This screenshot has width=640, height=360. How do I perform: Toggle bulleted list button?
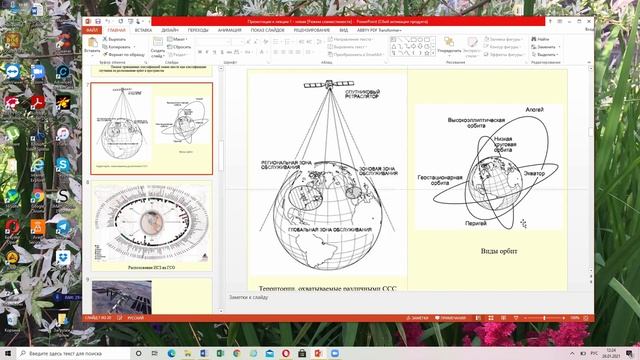pos(277,42)
